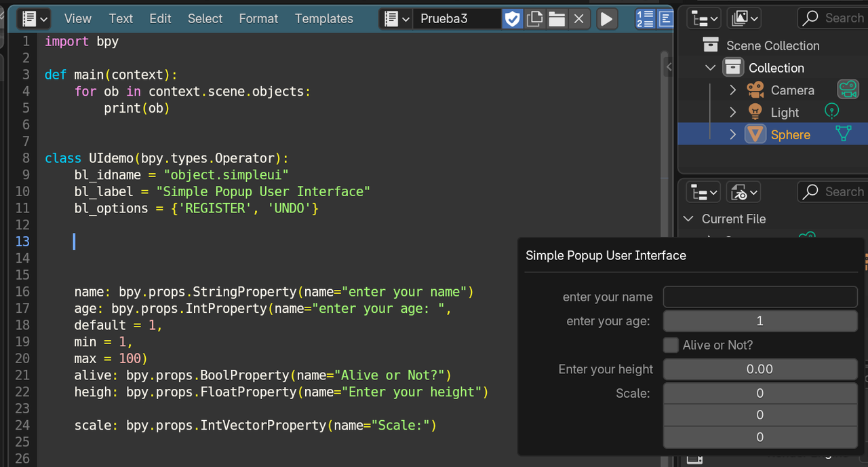The height and width of the screenshot is (467, 868).
Task: Open the Text menu
Action: 121,18
